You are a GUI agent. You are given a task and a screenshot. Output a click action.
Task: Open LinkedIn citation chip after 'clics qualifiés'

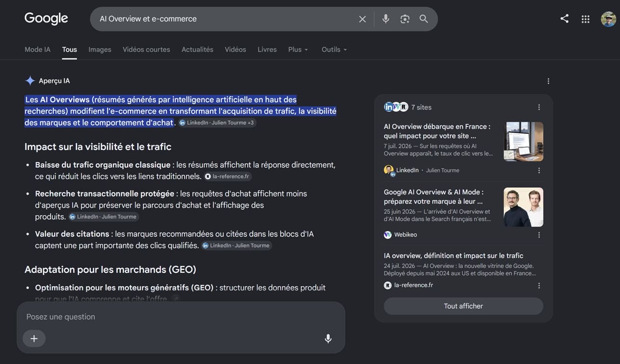click(x=236, y=246)
